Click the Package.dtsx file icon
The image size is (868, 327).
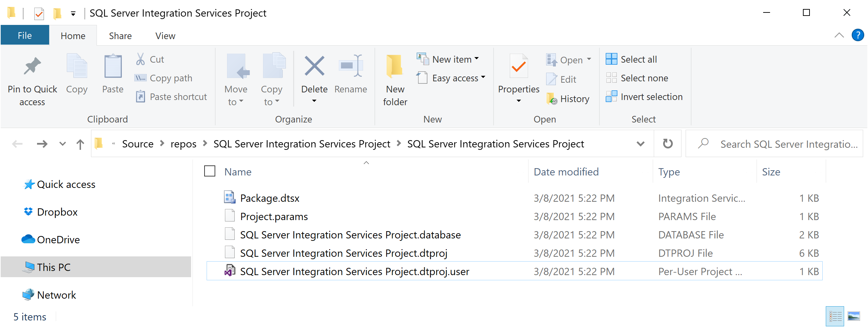click(x=230, y=197)
